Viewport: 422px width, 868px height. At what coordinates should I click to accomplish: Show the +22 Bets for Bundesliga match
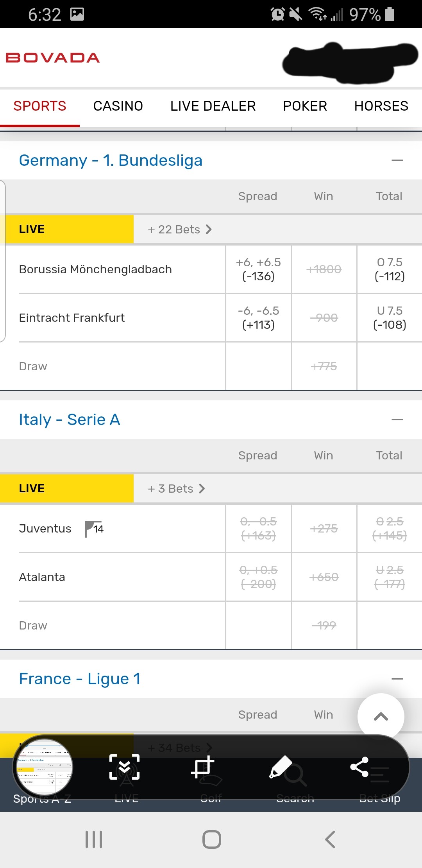[x=180, y=230]
